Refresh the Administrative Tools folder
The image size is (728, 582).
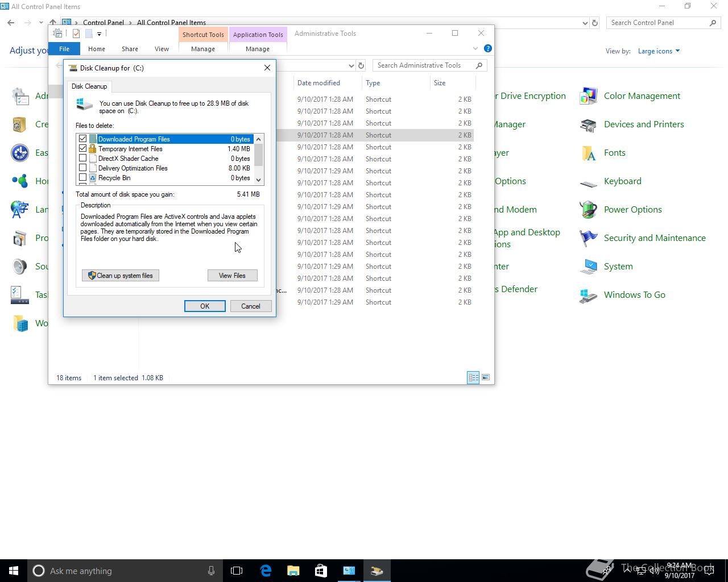[x=361, y=65]
